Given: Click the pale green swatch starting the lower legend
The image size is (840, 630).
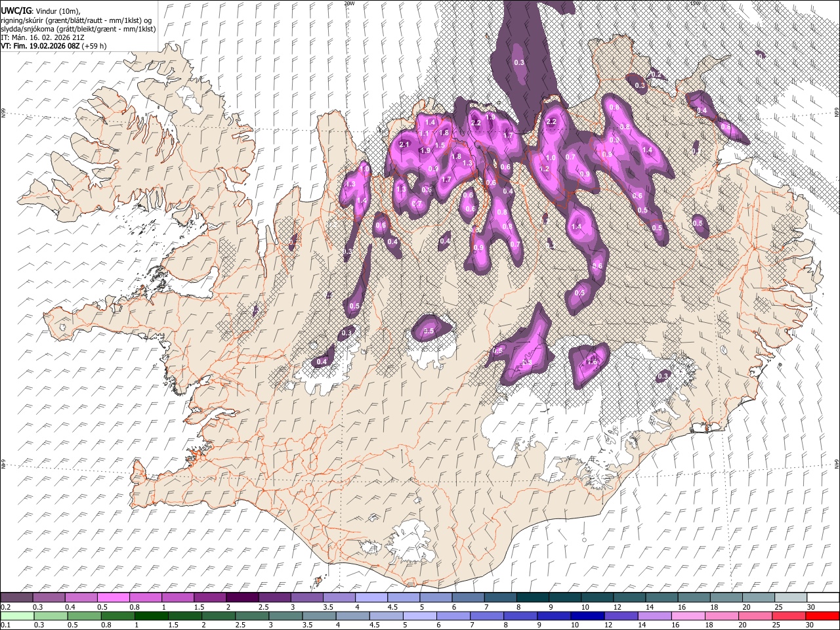Looking at the screenshot, I should click(17, 616).
